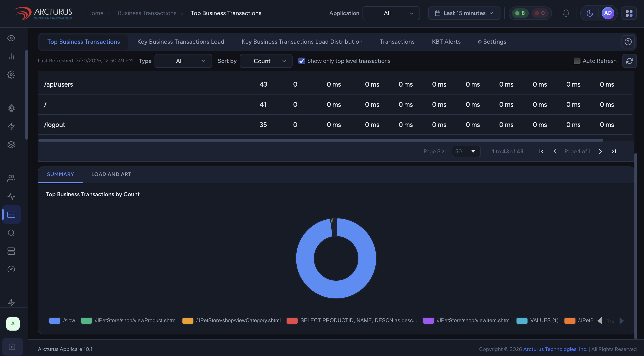
Task: Click the refresh arrows button
Action: 629,61
